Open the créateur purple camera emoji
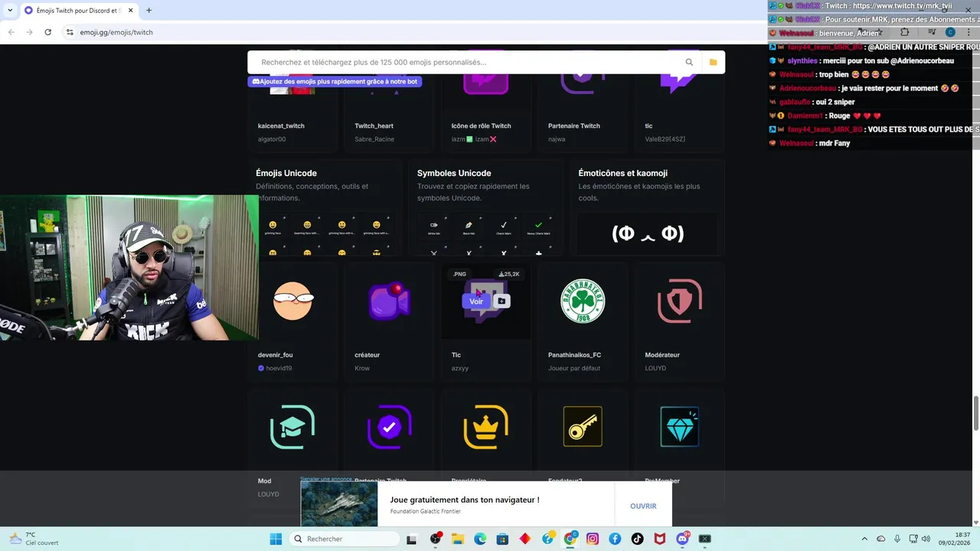Viewport: 980px width, 551px height. pos(389,302)
